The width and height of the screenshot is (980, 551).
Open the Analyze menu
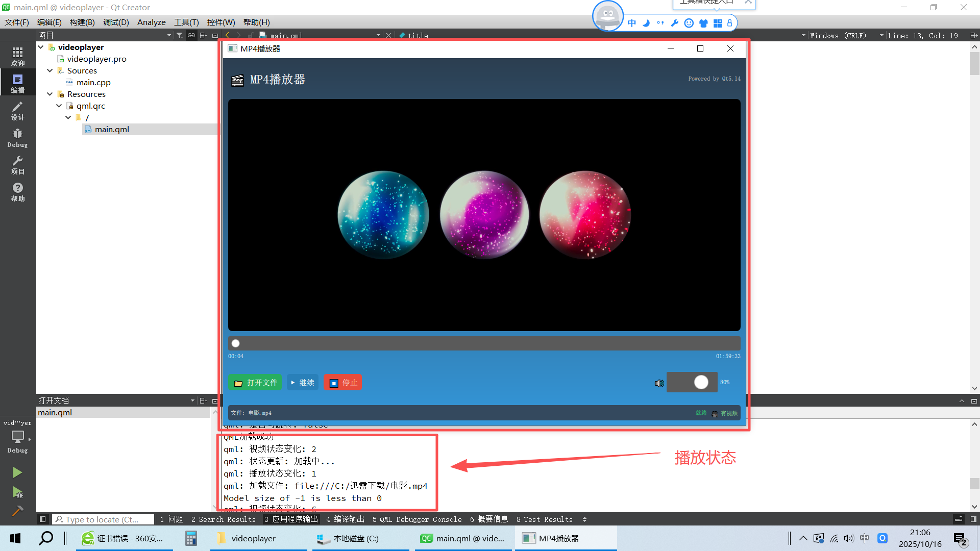151,22
